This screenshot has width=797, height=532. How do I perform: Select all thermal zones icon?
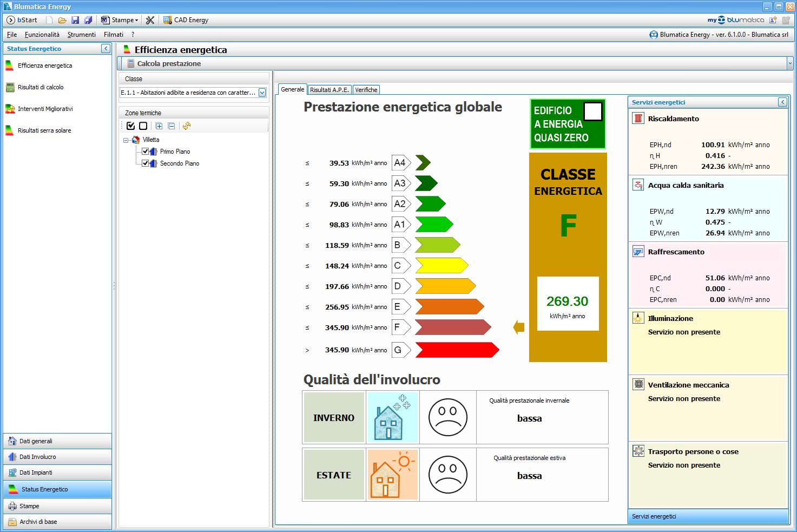(130, 126)
